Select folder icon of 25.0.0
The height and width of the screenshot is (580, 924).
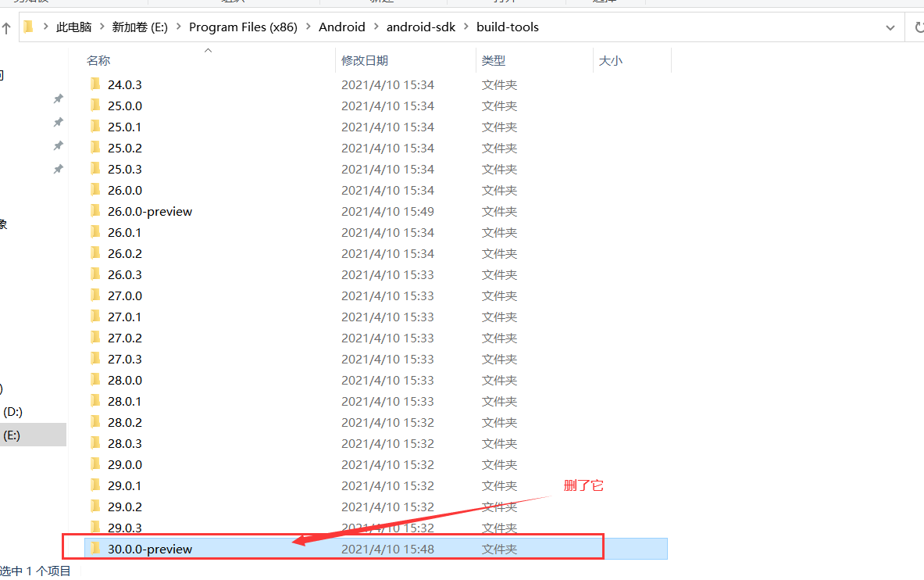point(95,105)
